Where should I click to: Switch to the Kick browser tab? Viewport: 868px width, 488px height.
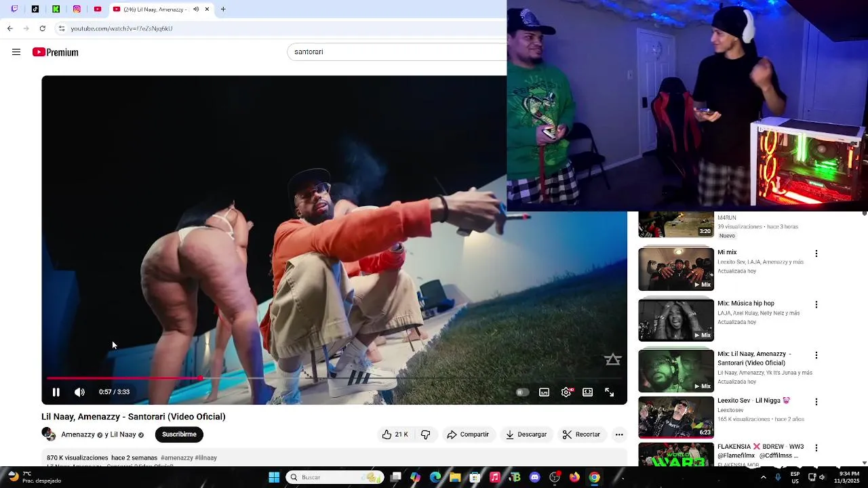point(56,9)
